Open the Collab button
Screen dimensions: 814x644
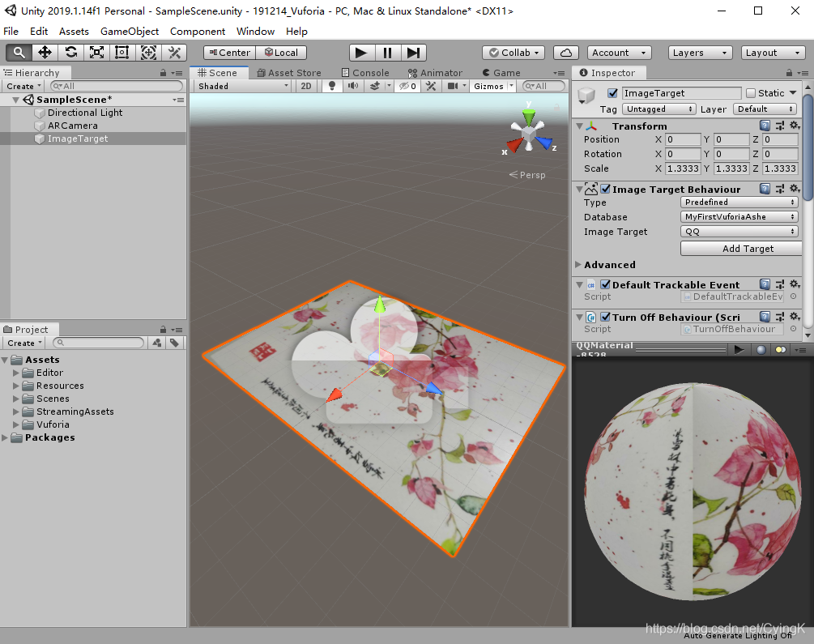click(x=514, y=53)
